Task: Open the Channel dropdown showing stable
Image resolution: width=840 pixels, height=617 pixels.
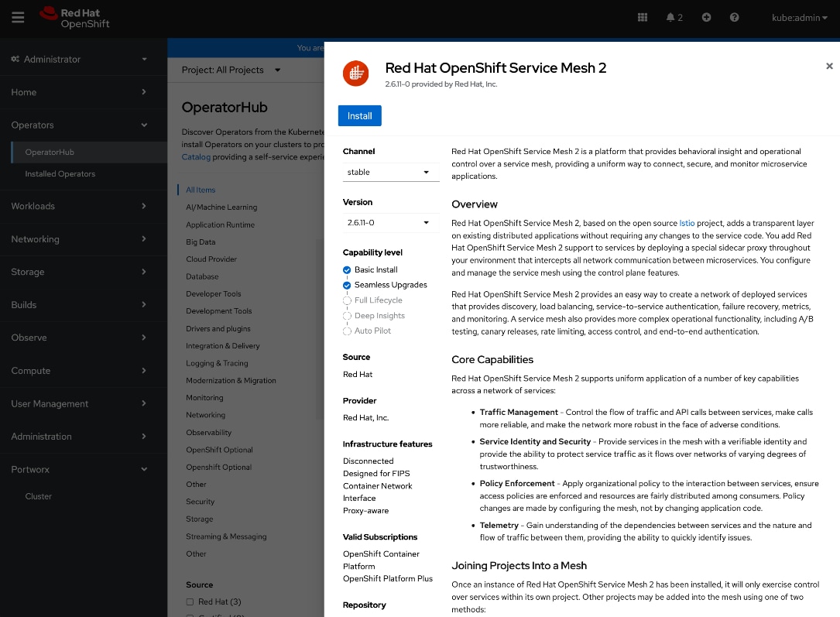Action: (x=390, y=172)
